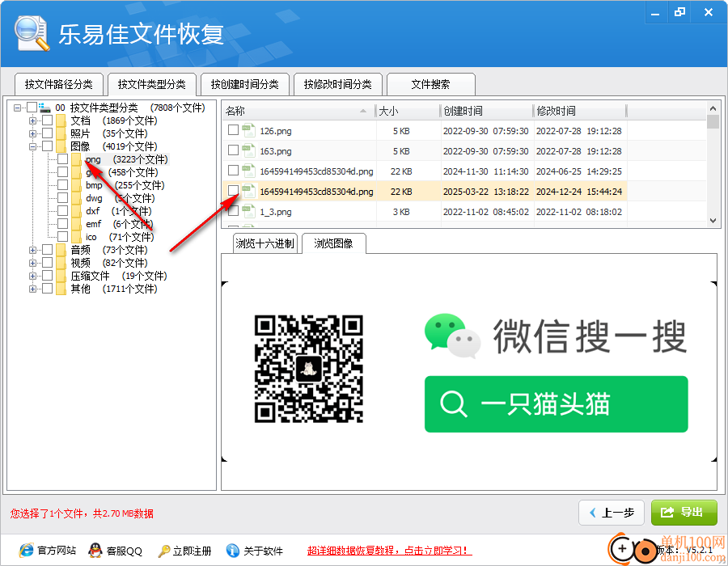
Task: Expand the 视频 tree node
Action: click(x=32, y=263)
